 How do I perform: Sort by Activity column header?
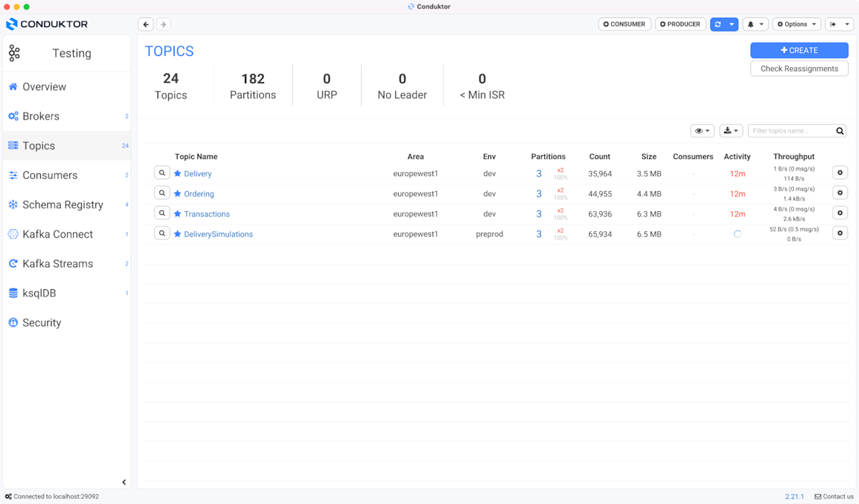737,157
